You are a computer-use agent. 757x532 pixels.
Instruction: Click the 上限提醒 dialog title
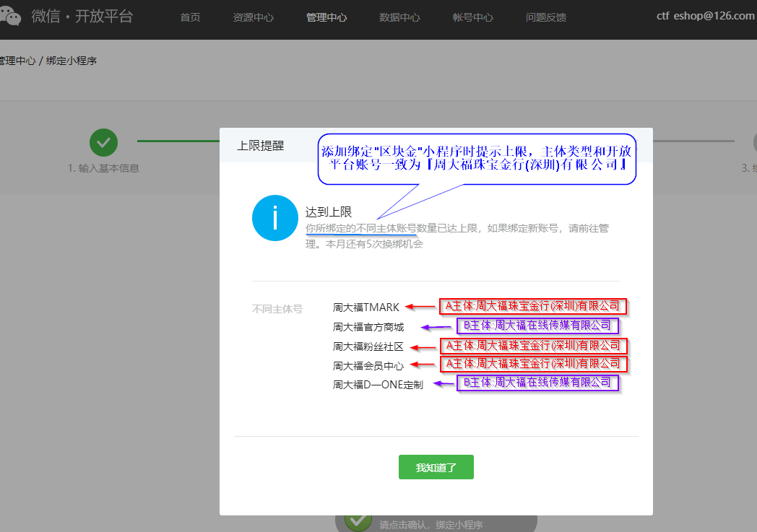261,146
